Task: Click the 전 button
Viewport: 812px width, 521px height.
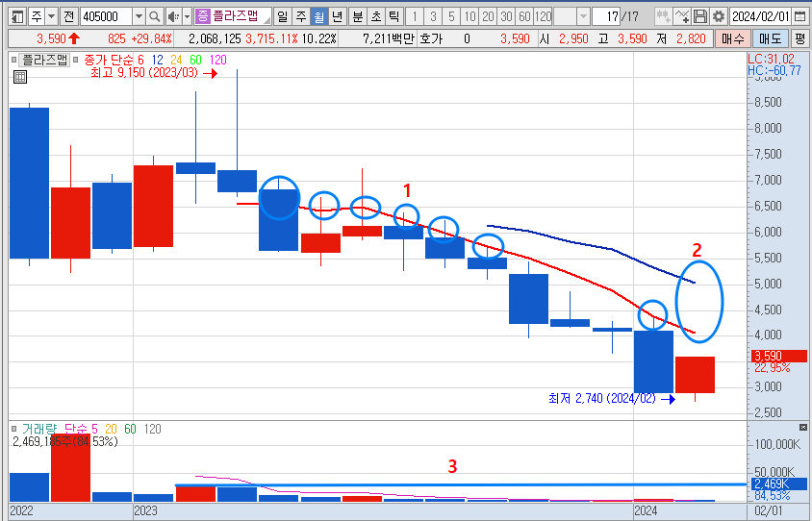Action: click(x=69, y=16)
